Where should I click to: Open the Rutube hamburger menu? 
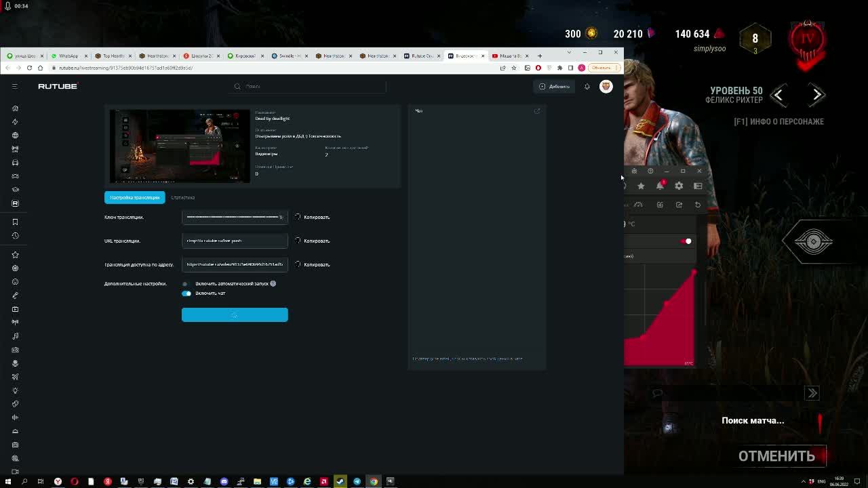pos(14,86)
